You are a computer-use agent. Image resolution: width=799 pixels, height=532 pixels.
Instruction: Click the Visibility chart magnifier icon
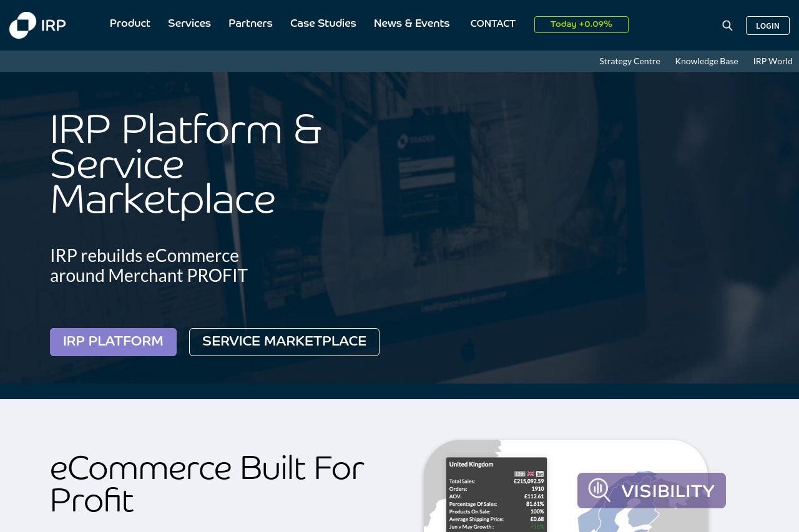[599, 490]
